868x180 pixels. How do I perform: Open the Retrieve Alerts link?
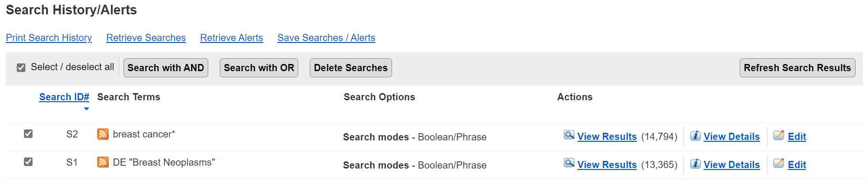coord(232,38)
